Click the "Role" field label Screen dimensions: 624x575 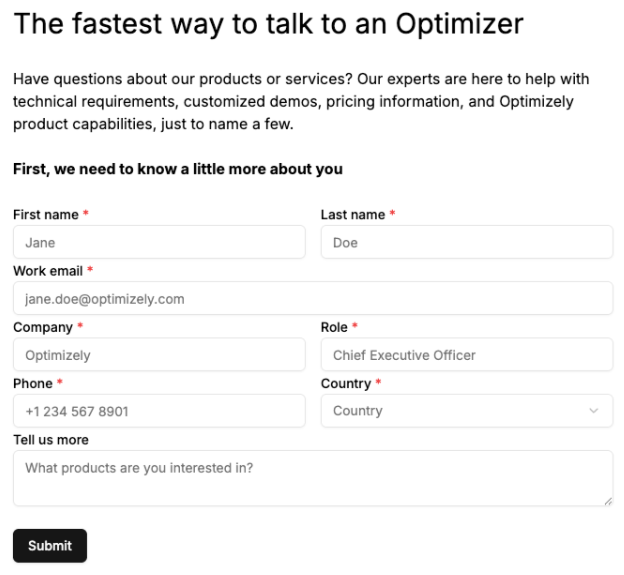click(x=334, y=327)
